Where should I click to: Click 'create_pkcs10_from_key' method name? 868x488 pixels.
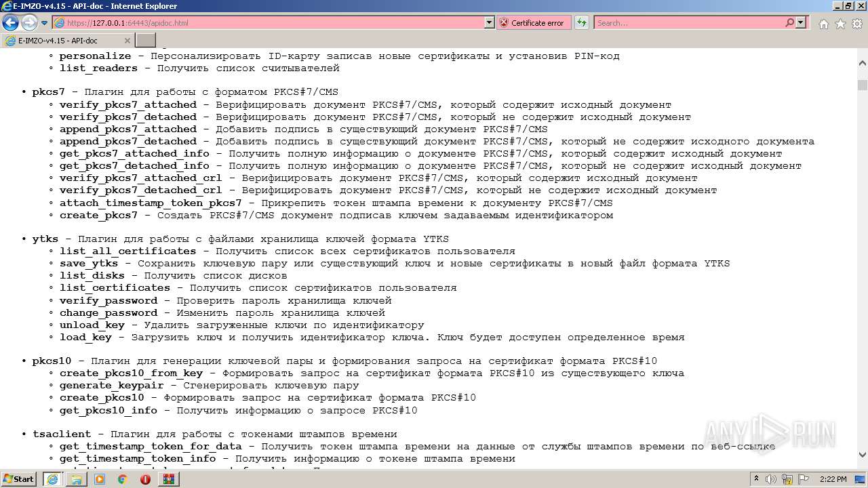tap(131, 373)
